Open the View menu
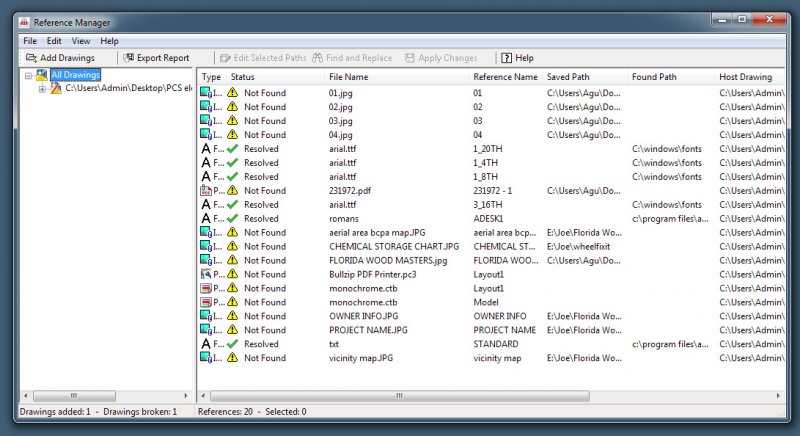800x436 pixels. tap(81, 41)
